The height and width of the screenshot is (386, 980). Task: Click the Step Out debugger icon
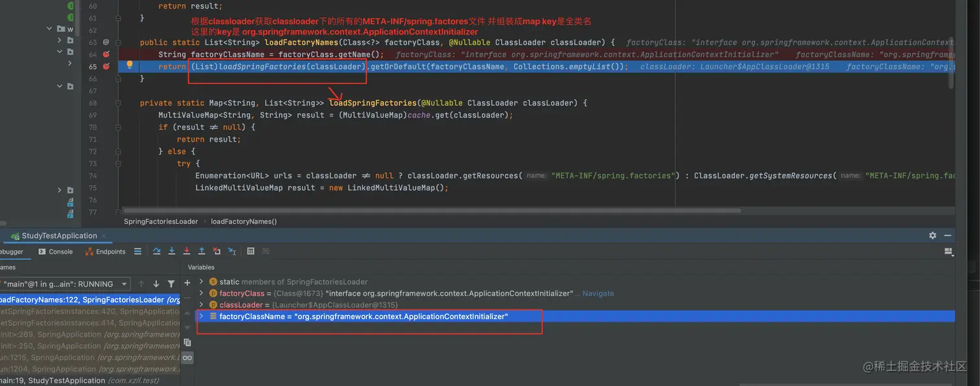coord(202,251)
